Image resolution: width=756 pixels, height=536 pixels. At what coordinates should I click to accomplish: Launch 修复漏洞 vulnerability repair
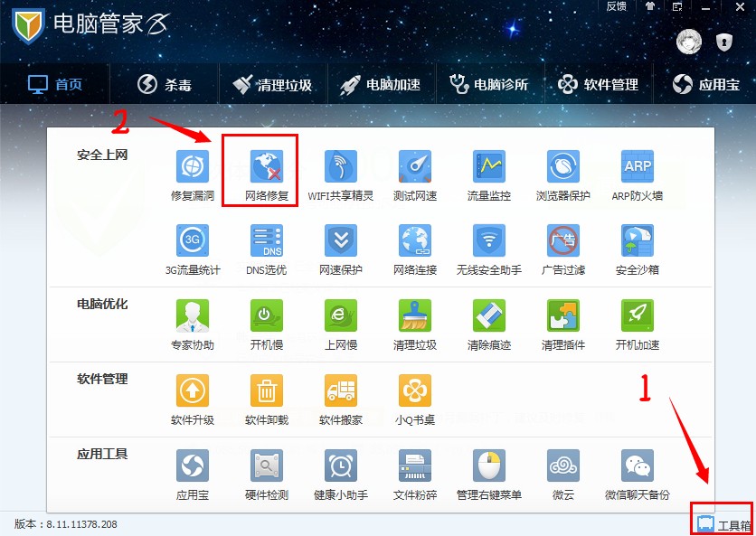(192, 166)
